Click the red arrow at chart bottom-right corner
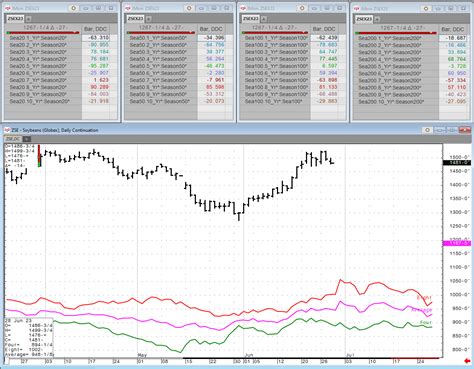Viewport: 474px width, 369px height. click(467, 361)
